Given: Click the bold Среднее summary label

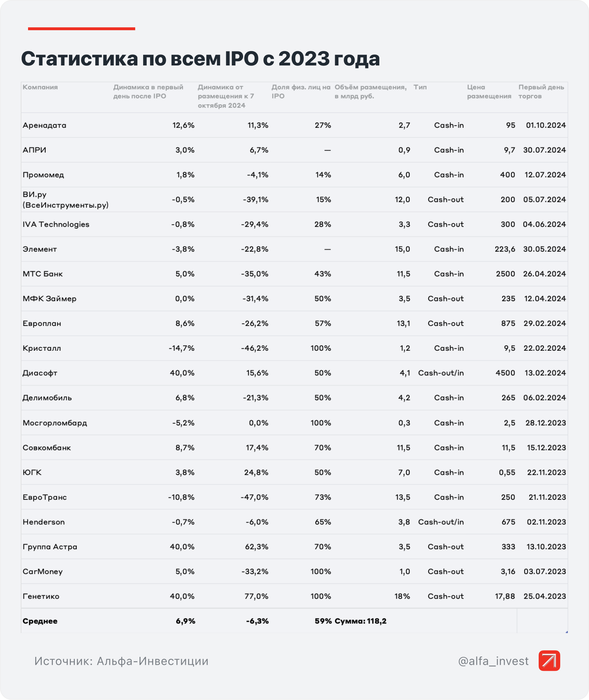Looking at the screenshot, I should tap(40, 621).
